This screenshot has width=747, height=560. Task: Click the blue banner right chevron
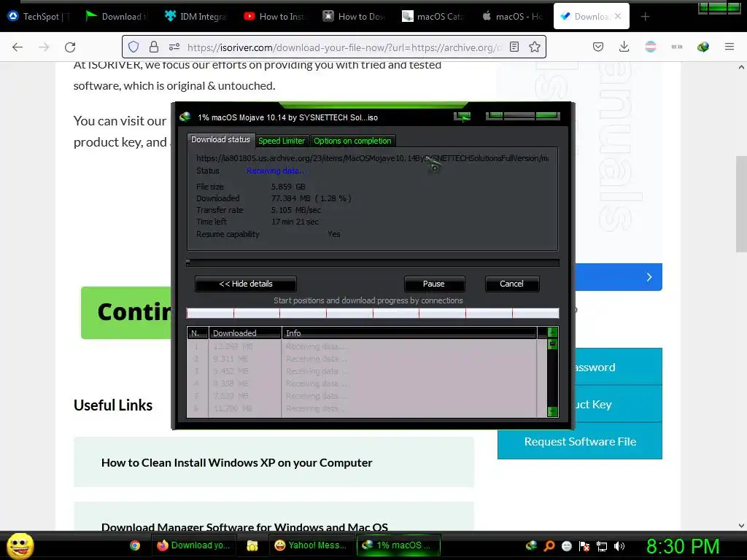click(x=649, y=277)
